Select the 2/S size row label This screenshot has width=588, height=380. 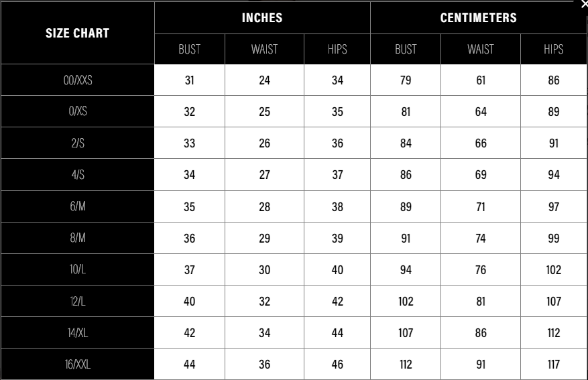click(77, 143)
